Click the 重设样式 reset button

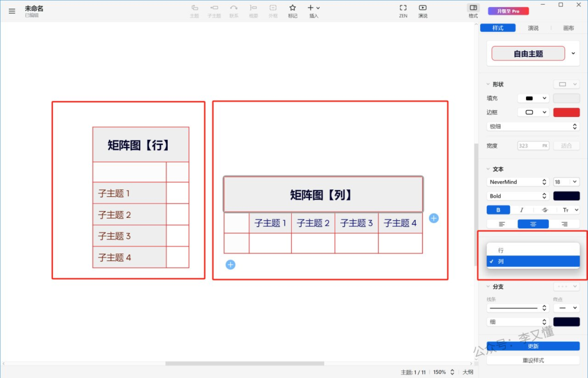(533, 360)
